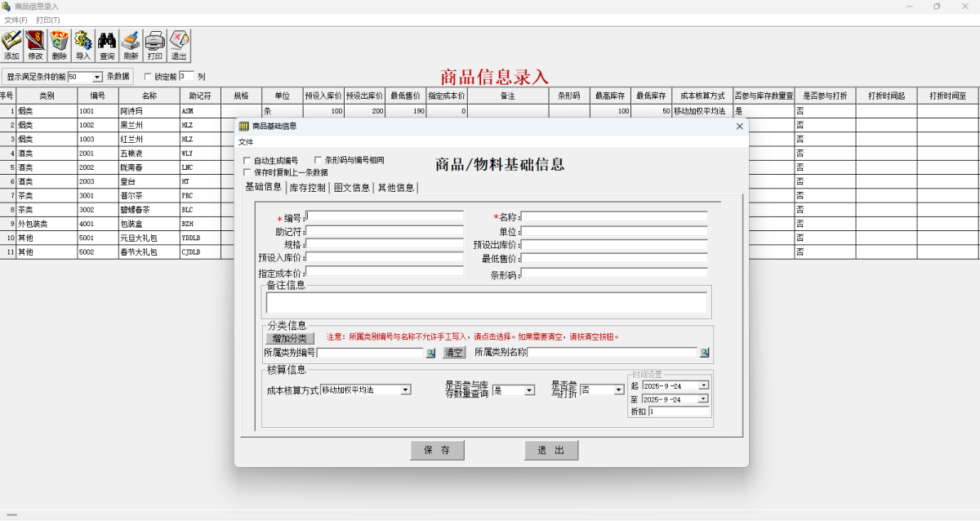This screenshot has width=980, height=521.
Task: Refresh data with the 刷新 icon
Action: (130, 45)
